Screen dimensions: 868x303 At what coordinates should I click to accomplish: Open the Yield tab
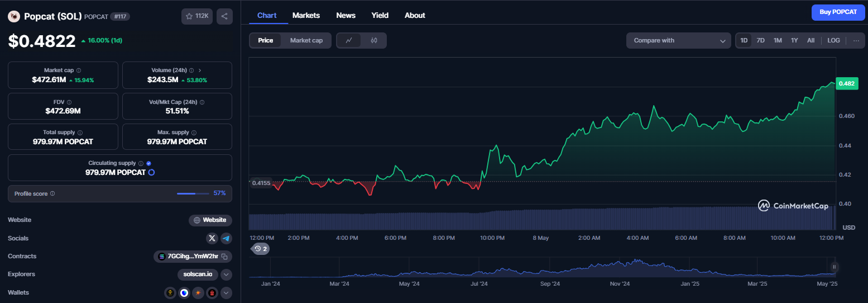tap(380, 15)
